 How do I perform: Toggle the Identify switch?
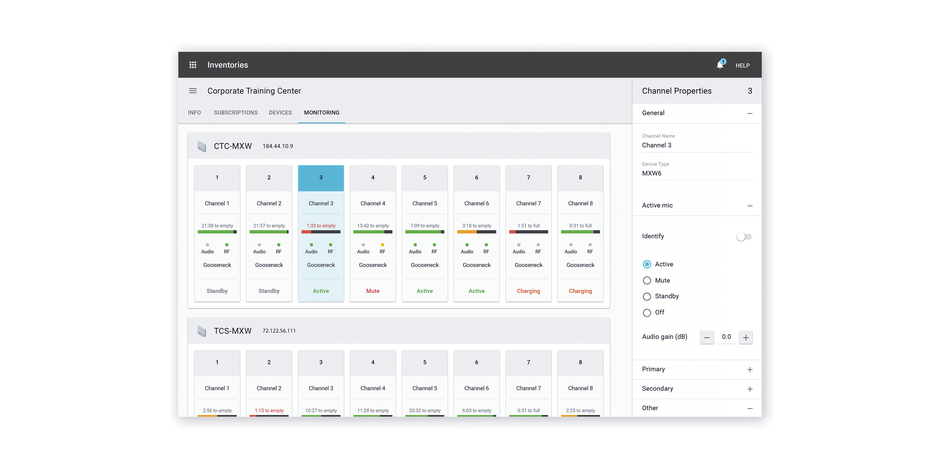click(x=743, y=237)
